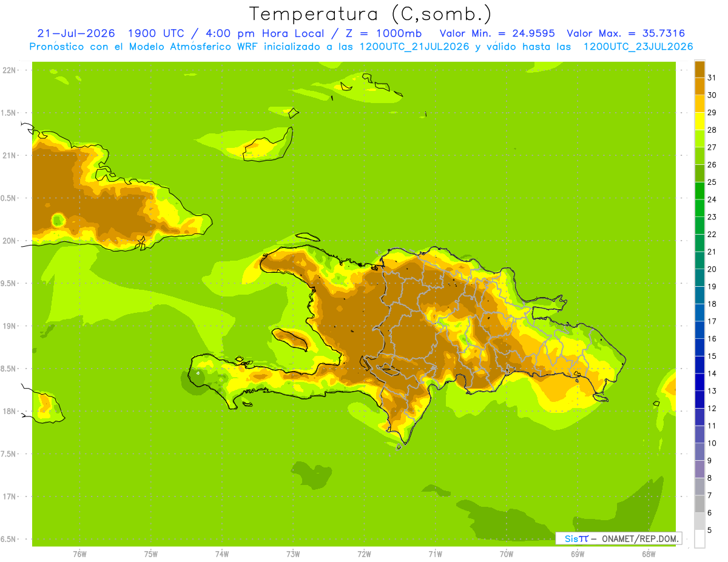Click the '70W' longitude label
Screen dimensions: 728x562
coord(507,554)
